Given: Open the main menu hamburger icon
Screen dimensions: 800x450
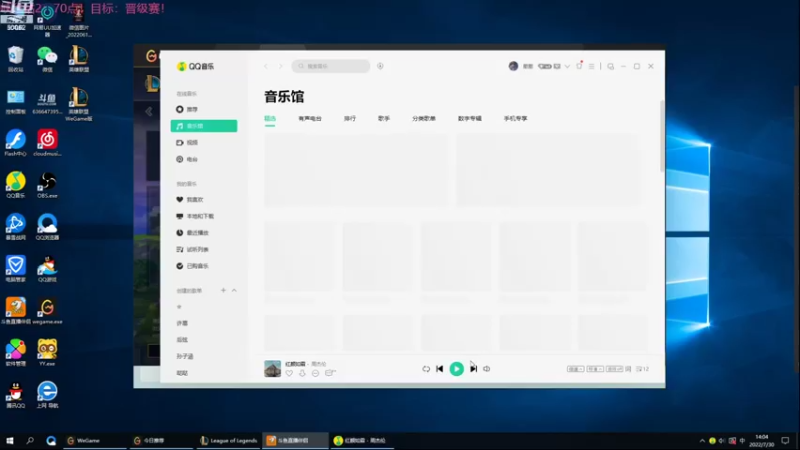Looking at the screenshot, I should (591, 66).
